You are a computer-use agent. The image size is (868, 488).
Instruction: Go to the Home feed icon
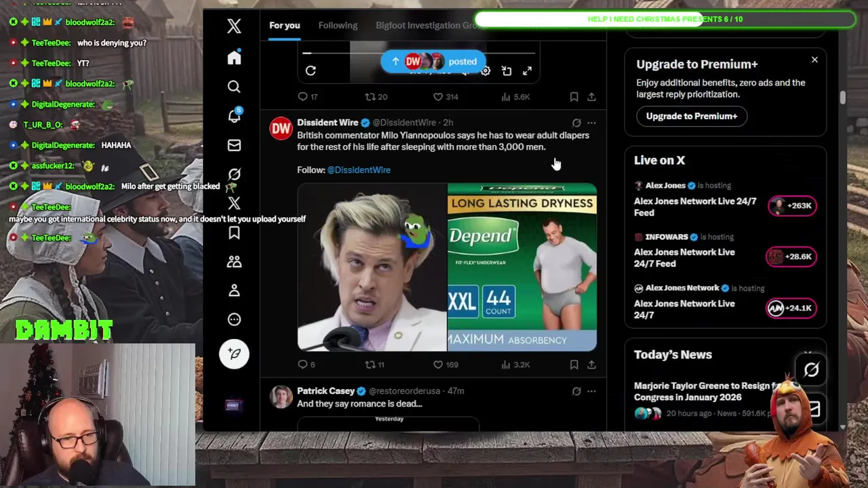(234, 58)
